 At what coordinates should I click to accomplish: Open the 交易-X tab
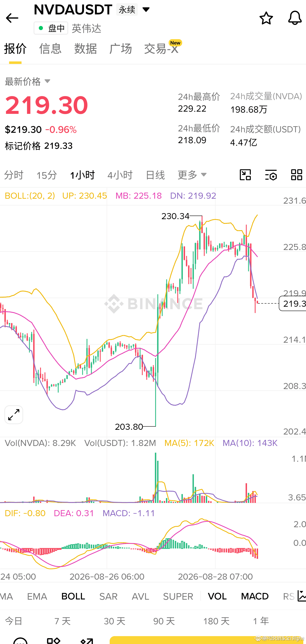(x=161, y=49)
